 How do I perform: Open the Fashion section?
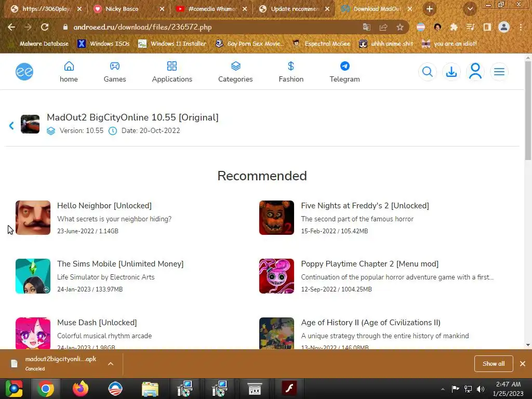point(291,72)
